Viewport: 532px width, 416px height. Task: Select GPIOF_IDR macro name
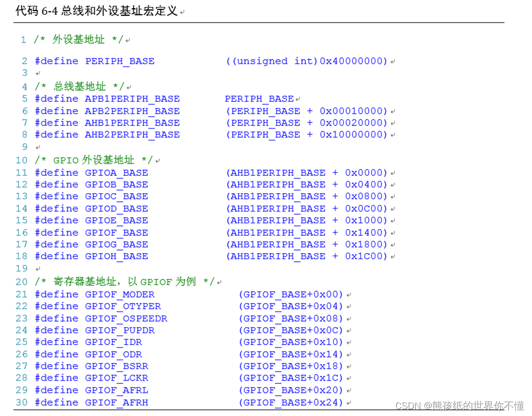tap(113, 342)
